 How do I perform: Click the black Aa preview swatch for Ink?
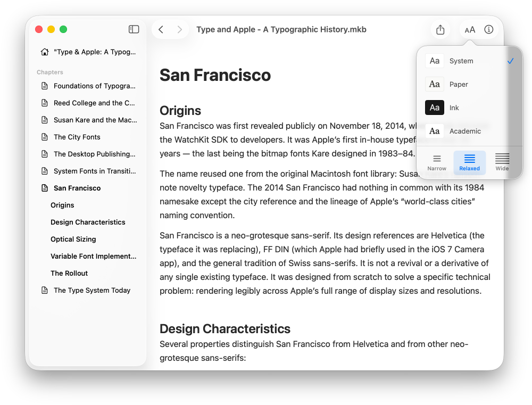(x=435, y=108)
